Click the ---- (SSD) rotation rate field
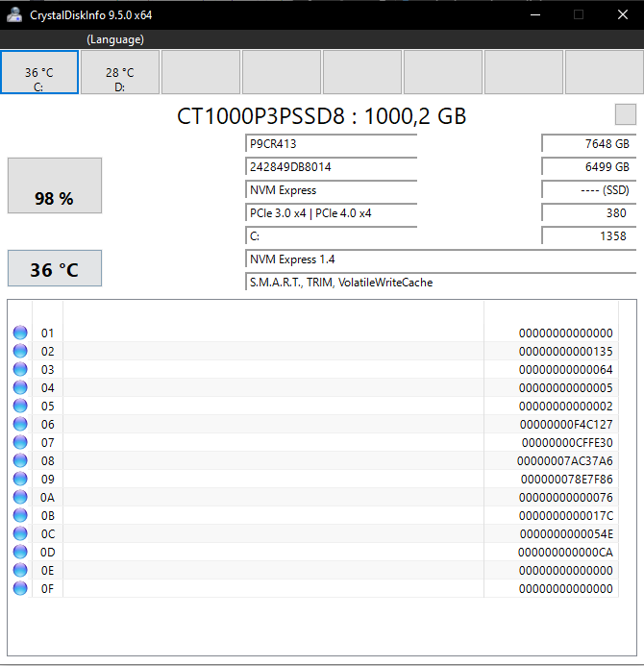This screenshot has width=644, height=666. point(589,190)
